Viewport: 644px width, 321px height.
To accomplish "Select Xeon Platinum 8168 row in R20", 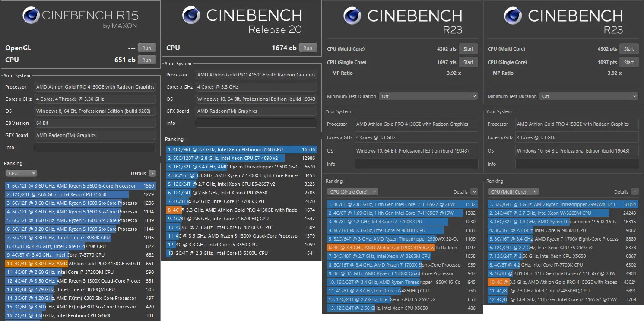I will 242,149.
